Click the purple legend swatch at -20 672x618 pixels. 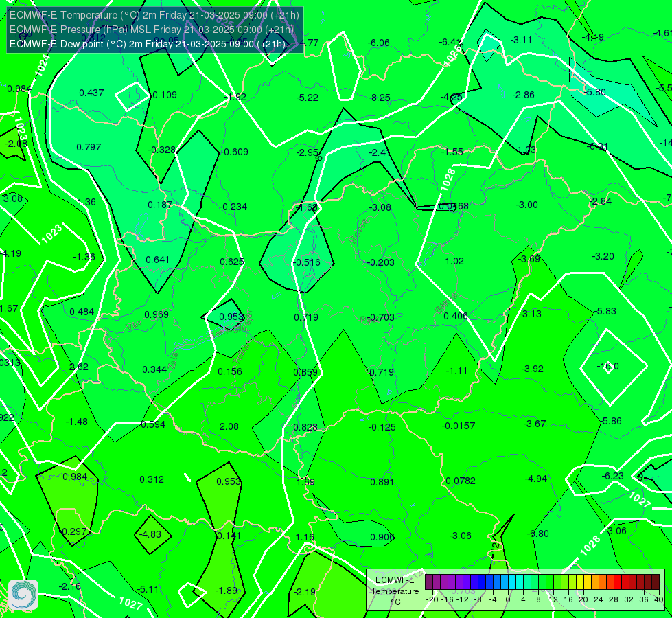coord(429,583)
